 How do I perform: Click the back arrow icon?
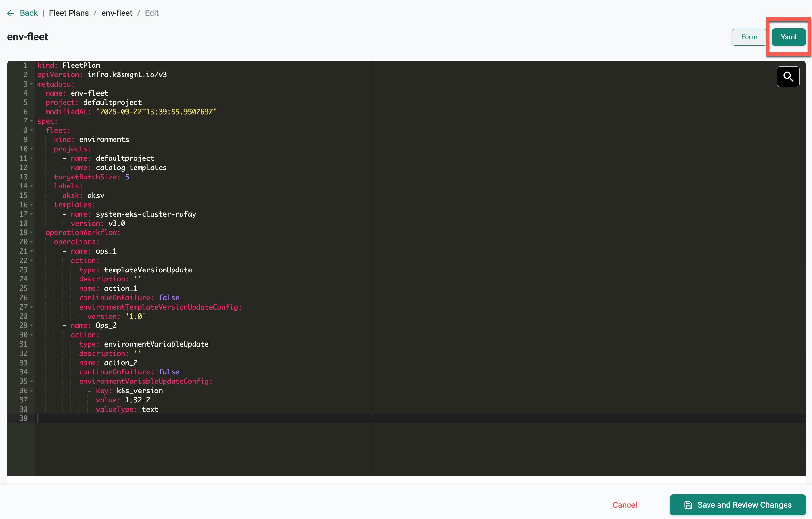(x=10, y=13)
